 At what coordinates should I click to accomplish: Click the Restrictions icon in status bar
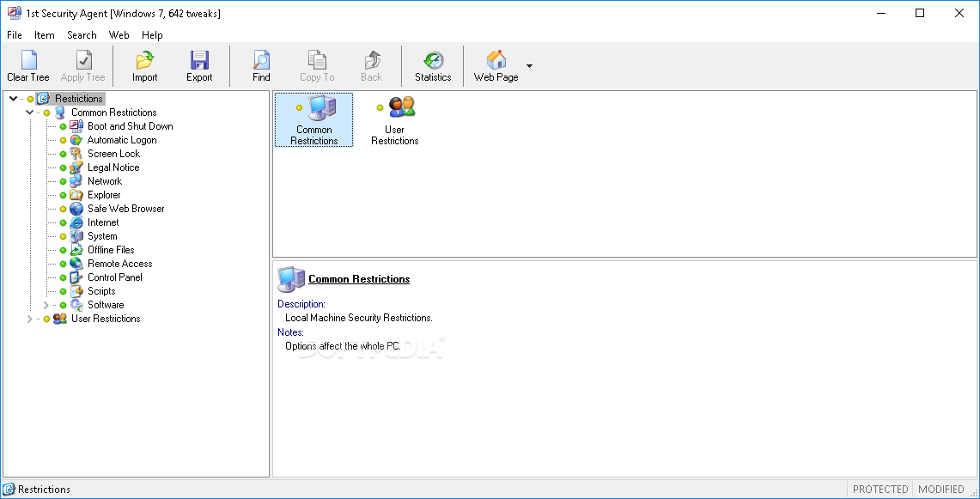[x=9, y=489]
